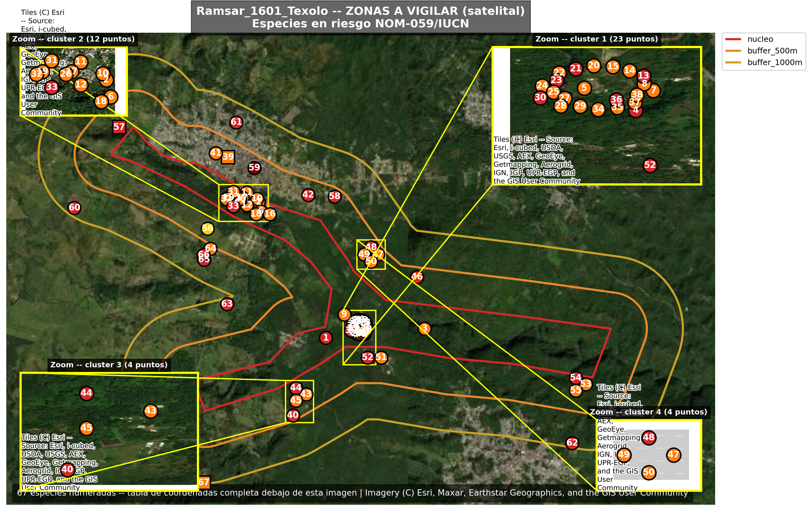Click dark red marker 59
Screen dimensions: 812x511
pos(254,168)
